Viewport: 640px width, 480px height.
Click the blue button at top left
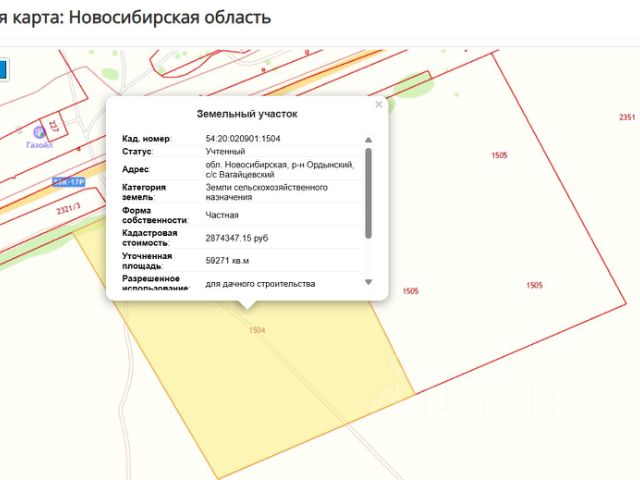pyautogui.click(x=3, y=70)
